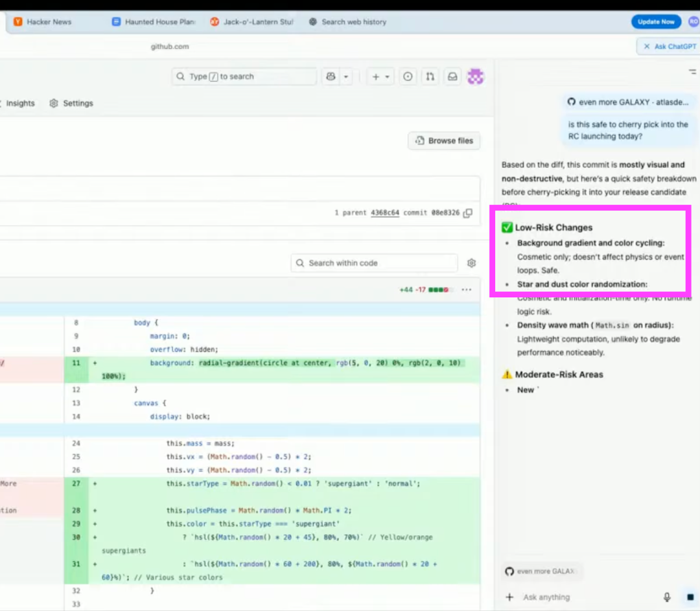This screenshot has width=700, height=611.
Task: Click the purple user avatar
Action: 476,76
